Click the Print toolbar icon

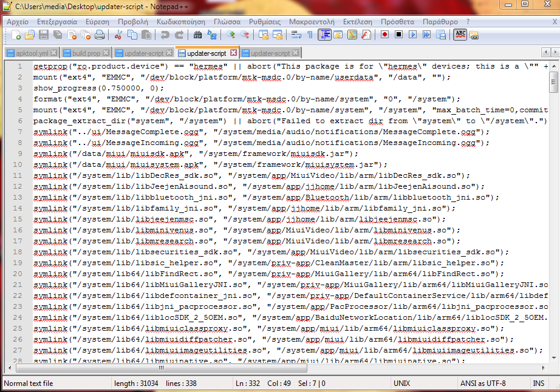100,35
